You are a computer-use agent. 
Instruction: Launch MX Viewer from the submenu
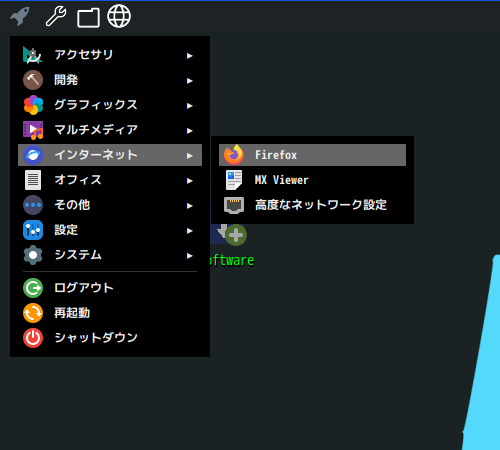coord(312,180)
